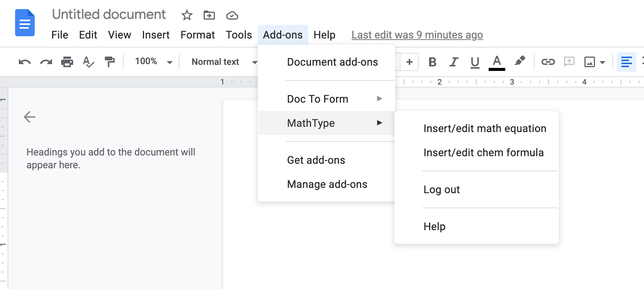Toggle bold formatting
Viewport: 644px width, 289px height.
pyautogui.click(x=432, y=62)
